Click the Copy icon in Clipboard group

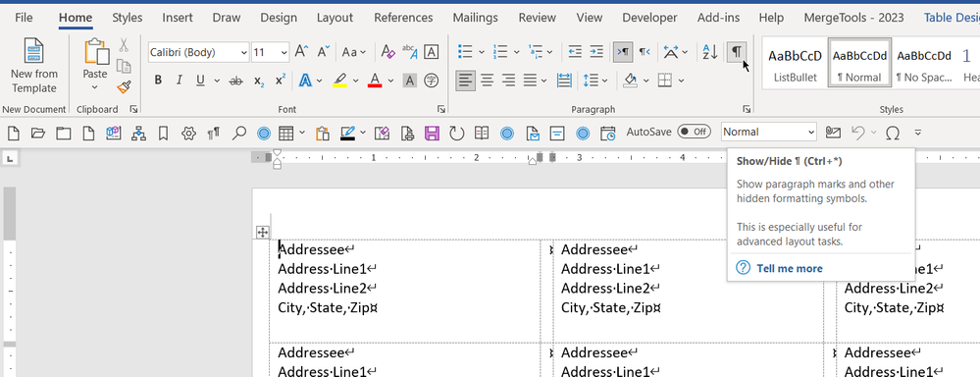point(124,67)
